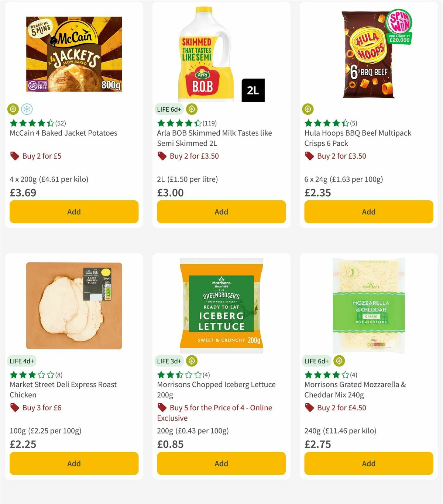Click the sustainability icon above Hula Hoops rating

(308, 109)
